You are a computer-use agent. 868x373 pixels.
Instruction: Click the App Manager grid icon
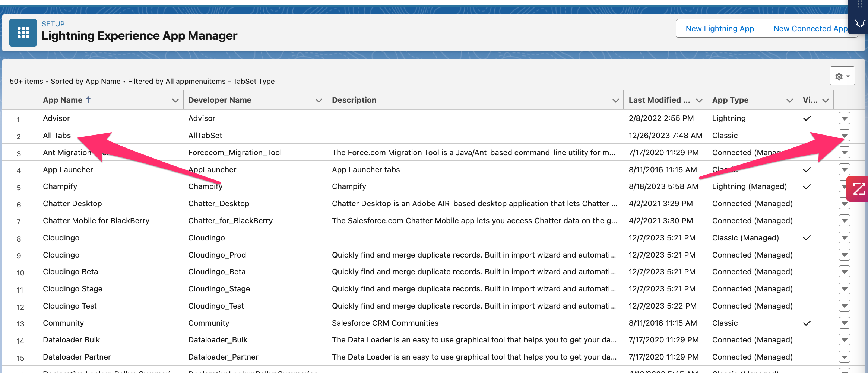23,33
